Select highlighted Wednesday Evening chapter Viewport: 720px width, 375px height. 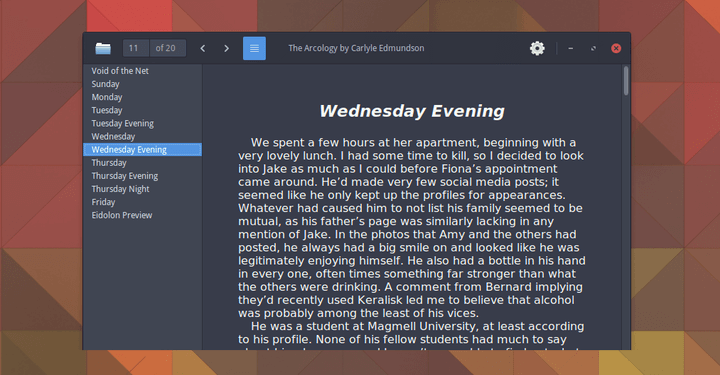coord(142,150)
